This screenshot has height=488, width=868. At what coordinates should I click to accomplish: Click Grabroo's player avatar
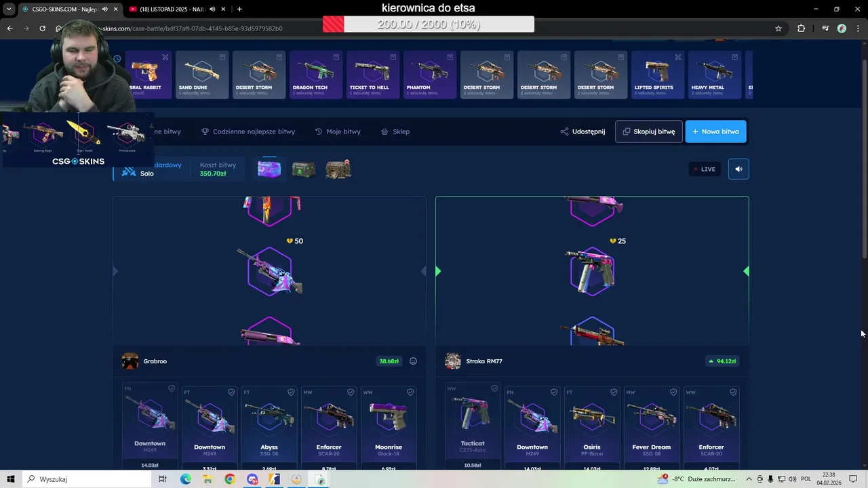coord(130,361)
